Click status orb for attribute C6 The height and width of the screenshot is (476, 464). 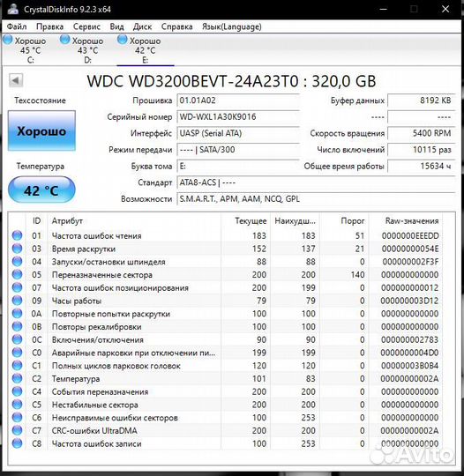click(17, 418)
